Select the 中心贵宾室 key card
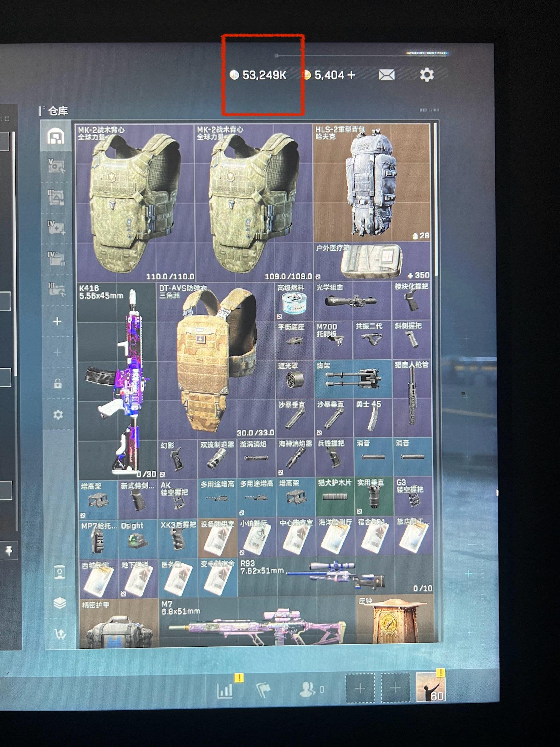Screen dimensions: 560x747 [296, 536]
